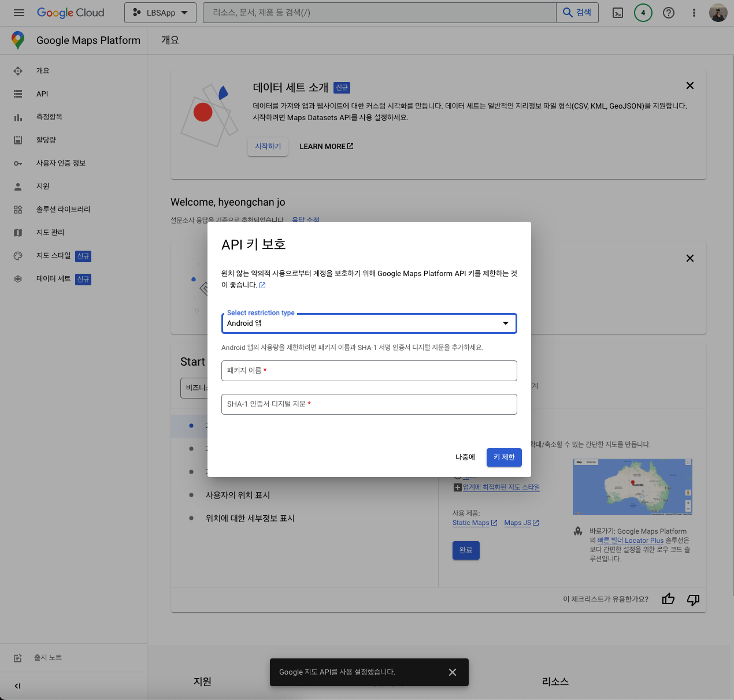Click the palette icon for 지도 스타일
Screen dimensions: 734x700
coord(18,255)
